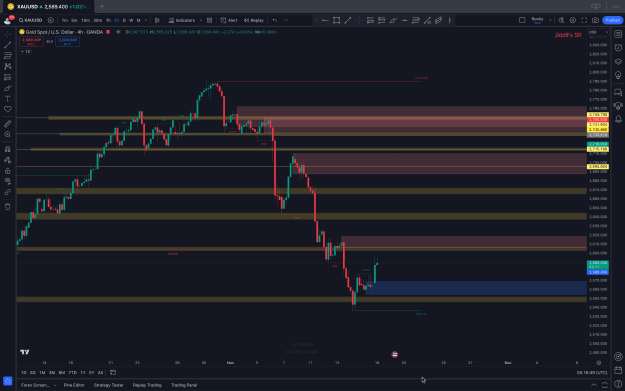Screen dimensions: 625x391
Task: Open the quick search icon in top toolbar
Action: click(x=561, y=20)
